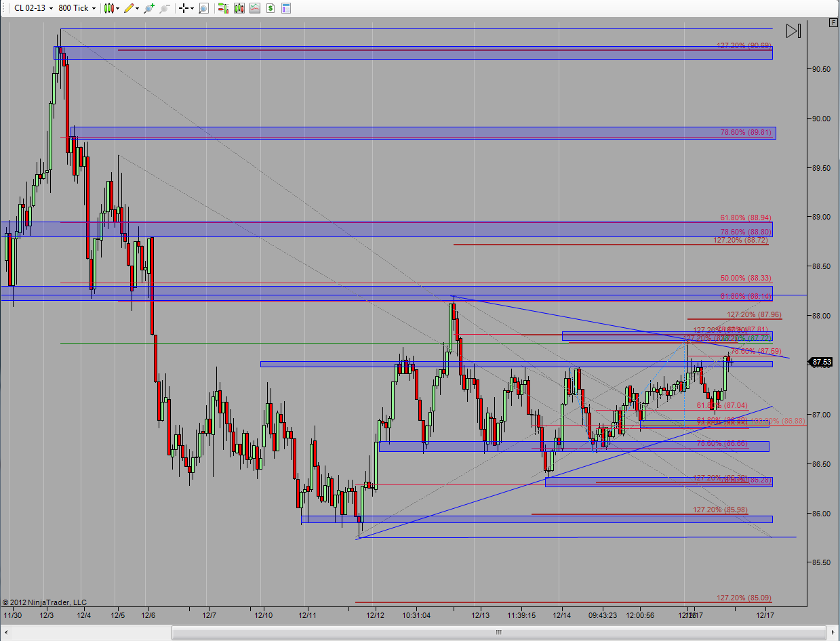Screen dimensions: 840x641
Task: Click the 10:31:04 time axis label
Action: coord(416,615)
